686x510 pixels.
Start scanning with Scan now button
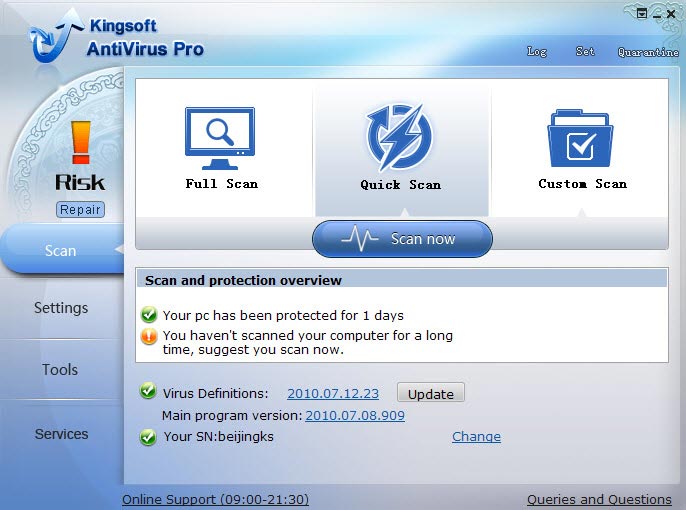[x=402, y=239]
